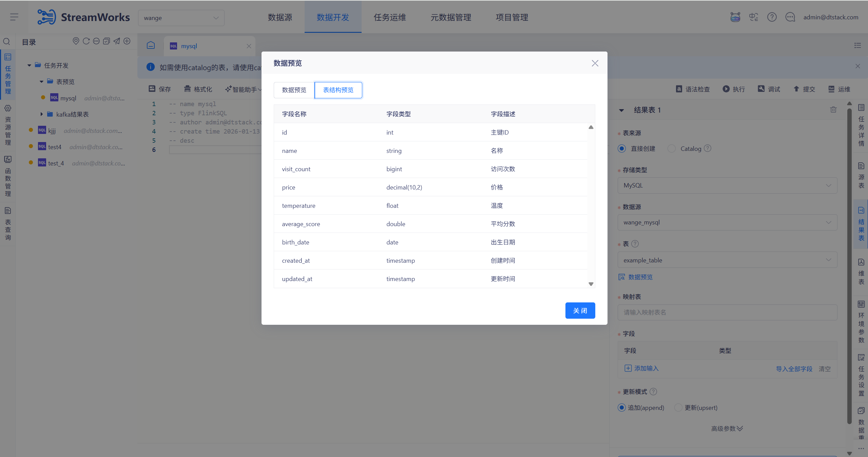The height and width of the screenshot is (457, 868).
Task: Click the StreamWorks logo icon
Action: 46,17
